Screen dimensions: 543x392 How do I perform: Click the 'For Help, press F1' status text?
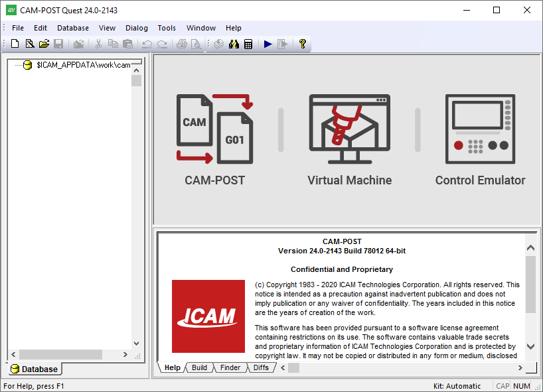coord(34,386)
